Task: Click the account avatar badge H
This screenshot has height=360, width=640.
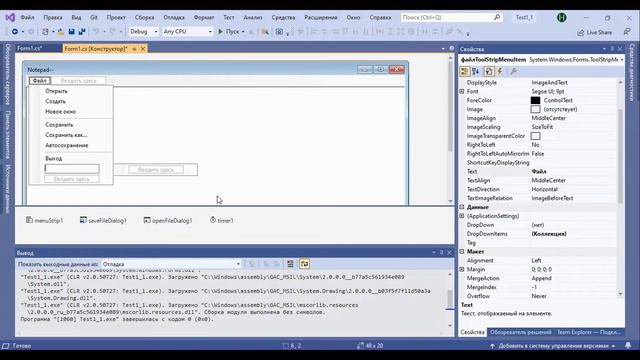Action: tap(562, 17)
